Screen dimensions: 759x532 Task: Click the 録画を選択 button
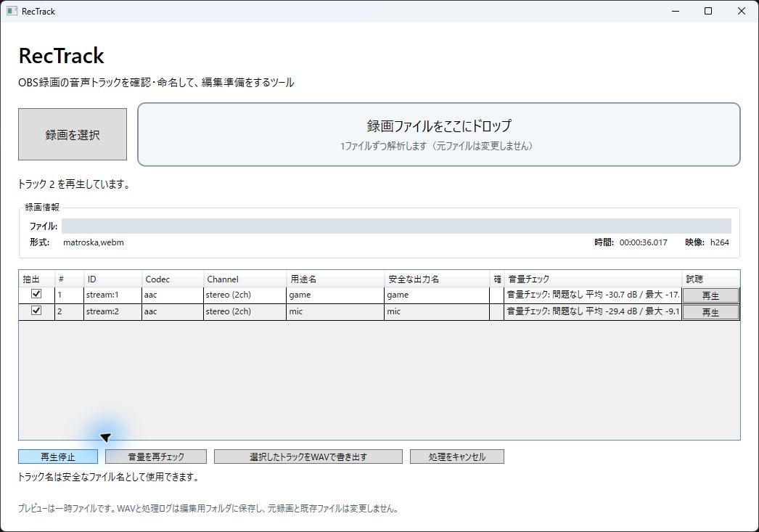click(x=73, y=134)
